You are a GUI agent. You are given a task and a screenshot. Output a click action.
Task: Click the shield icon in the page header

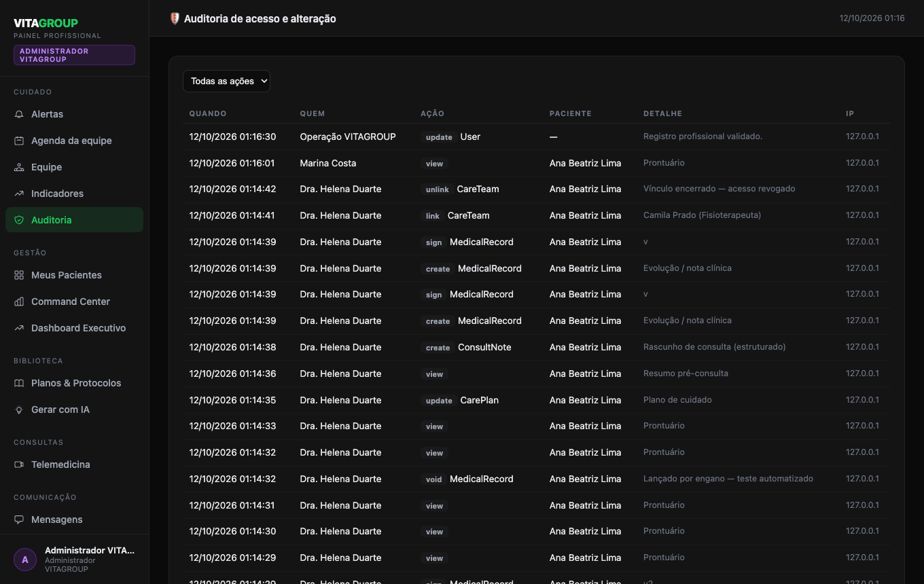(x=175, y=18)
